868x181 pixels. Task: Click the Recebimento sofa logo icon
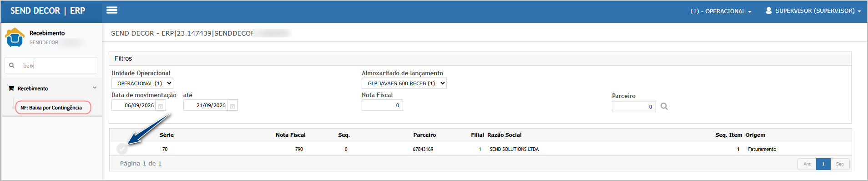tap(15, 37)
